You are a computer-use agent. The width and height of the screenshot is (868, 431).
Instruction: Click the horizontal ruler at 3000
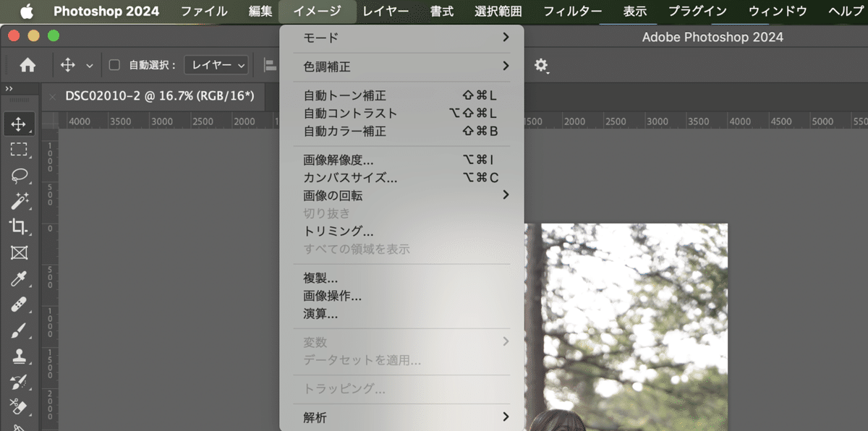[x=658, y=121]
